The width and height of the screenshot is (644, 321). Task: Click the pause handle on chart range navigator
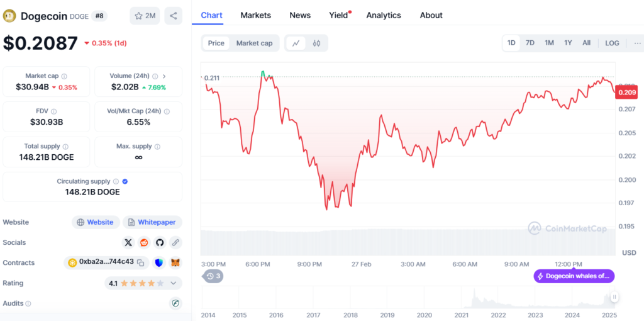pos(614,296)
